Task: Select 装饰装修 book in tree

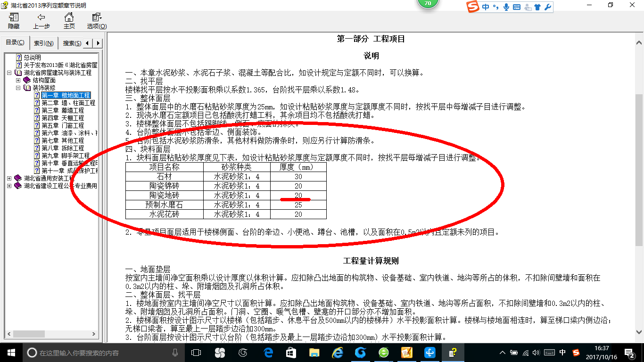Action: tap(44, 88)
